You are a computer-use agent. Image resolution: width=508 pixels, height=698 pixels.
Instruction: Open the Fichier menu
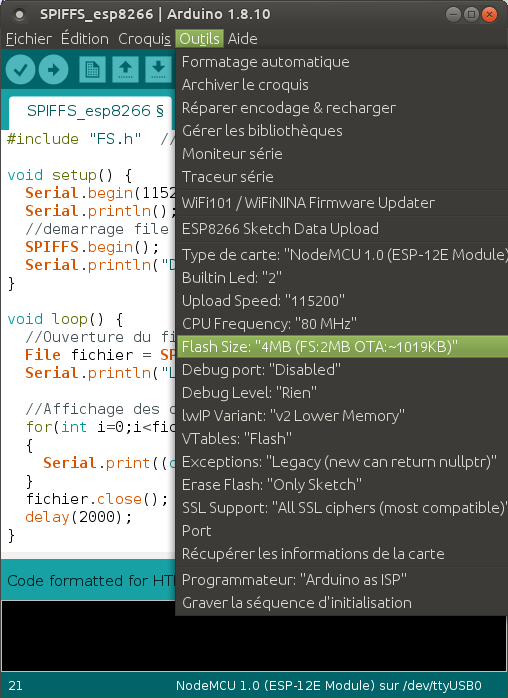point(29,39)
